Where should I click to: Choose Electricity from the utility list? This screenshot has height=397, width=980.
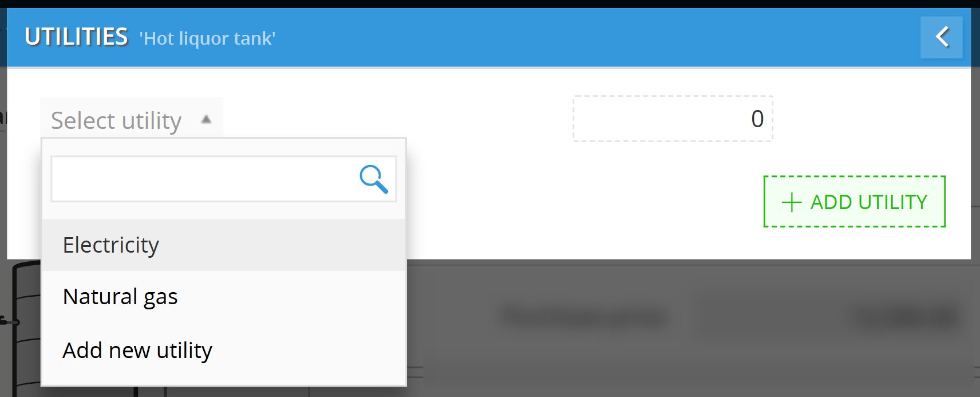(224, 245)
